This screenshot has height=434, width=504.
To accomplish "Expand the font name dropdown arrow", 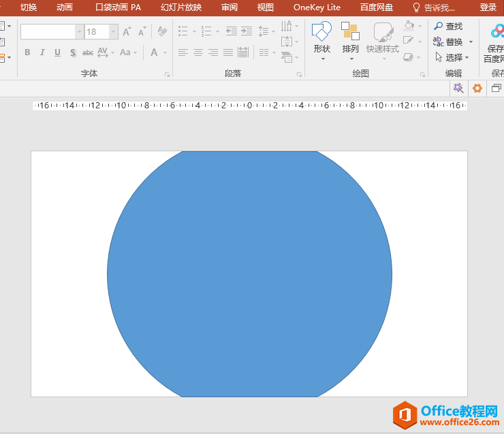I will [x=79, y=31].
